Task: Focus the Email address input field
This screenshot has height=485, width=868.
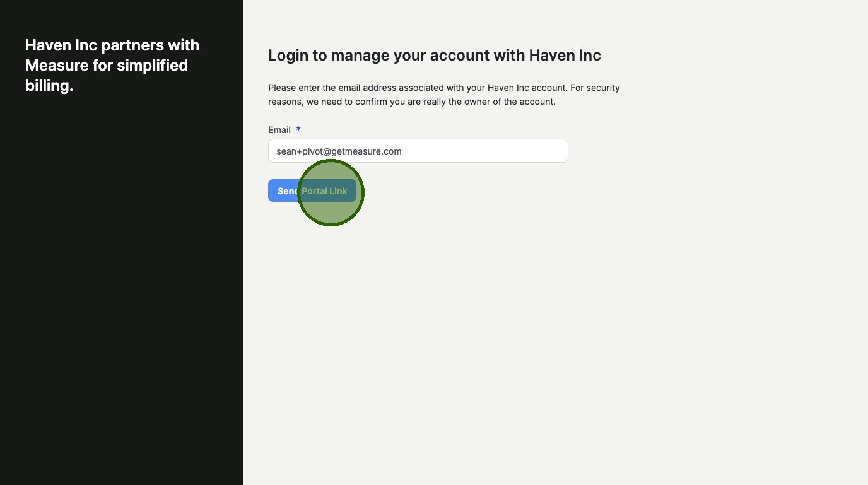Action: 418,151
